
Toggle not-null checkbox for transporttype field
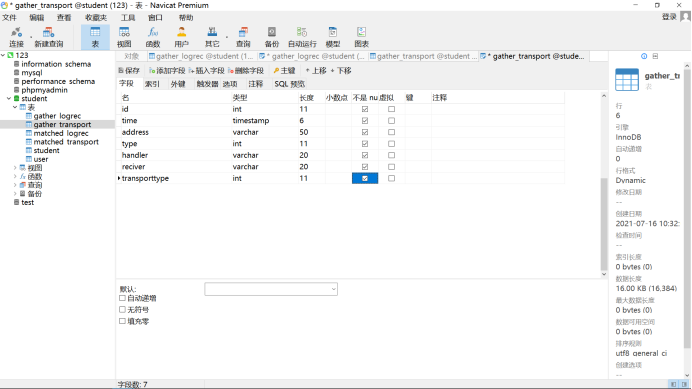coord(365,178)
